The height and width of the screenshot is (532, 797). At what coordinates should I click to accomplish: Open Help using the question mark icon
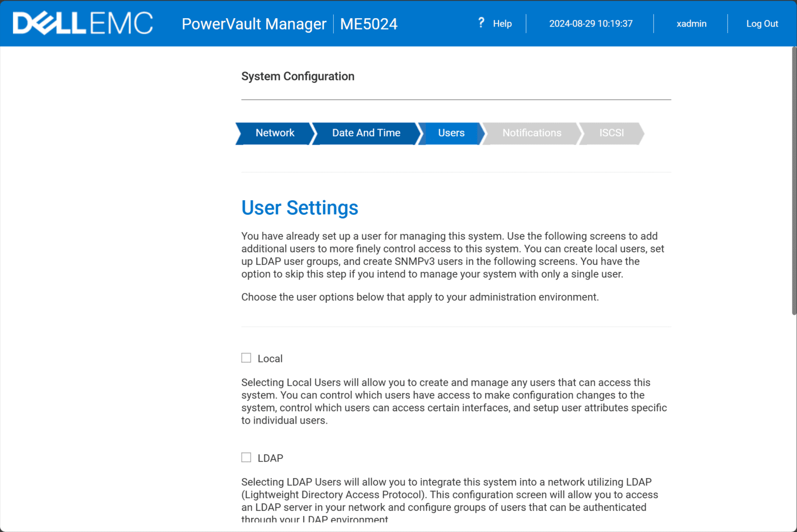pyautogui.click(x=482, y=23)
